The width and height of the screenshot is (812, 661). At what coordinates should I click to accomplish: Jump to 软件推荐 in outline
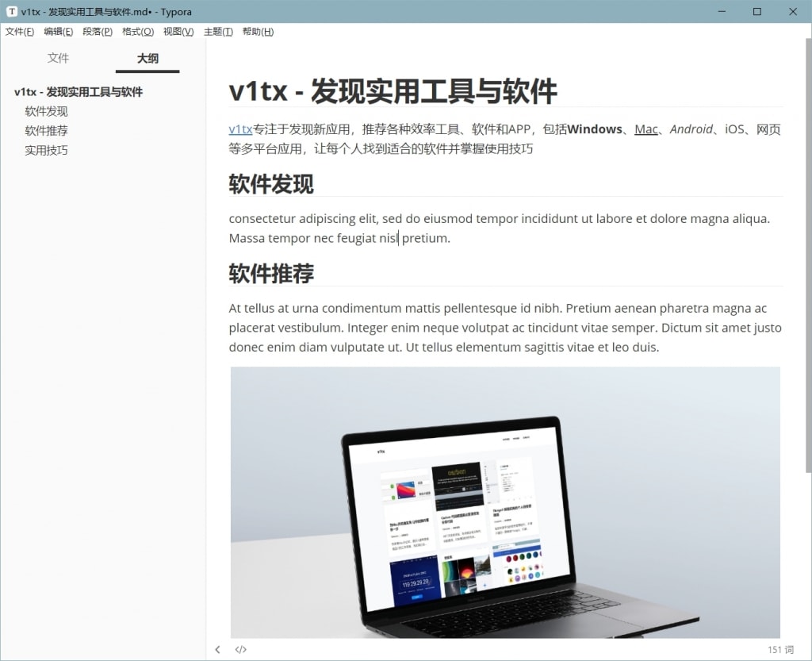pyautogui.click(x=46, y=131)
